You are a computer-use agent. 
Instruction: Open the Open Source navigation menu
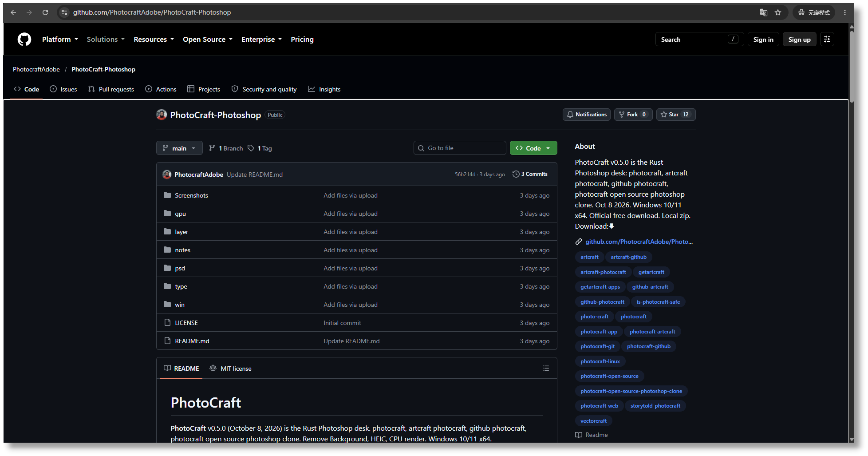pyautogui.click(x=208, y=40)
